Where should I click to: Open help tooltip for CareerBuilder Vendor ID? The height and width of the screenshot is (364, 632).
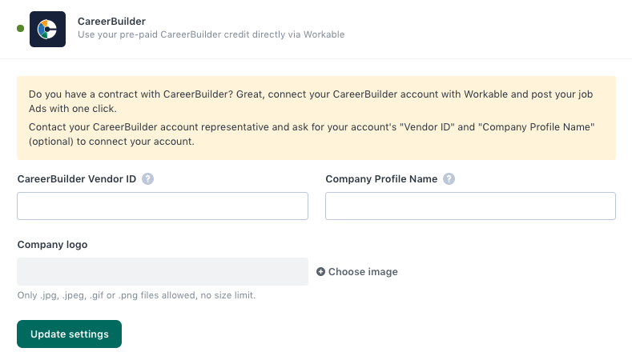coord(147,179)
